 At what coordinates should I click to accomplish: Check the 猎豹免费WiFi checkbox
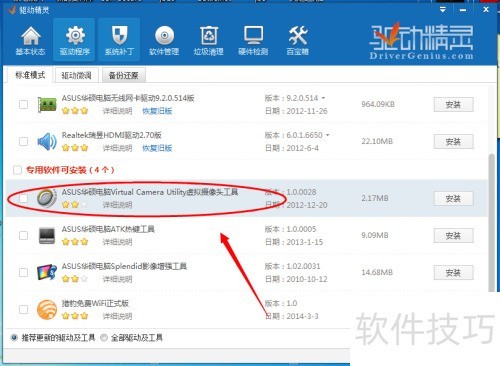point(23,309)
